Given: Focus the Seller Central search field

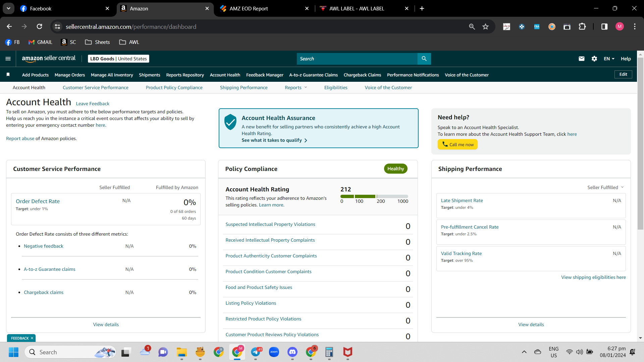Looking at the screenshot, I should pos(357,59).
